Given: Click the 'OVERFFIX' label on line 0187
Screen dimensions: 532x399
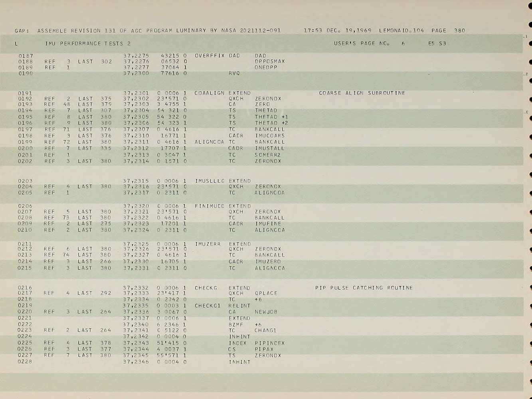Looking at the screenshot, I should click(210, 56).
